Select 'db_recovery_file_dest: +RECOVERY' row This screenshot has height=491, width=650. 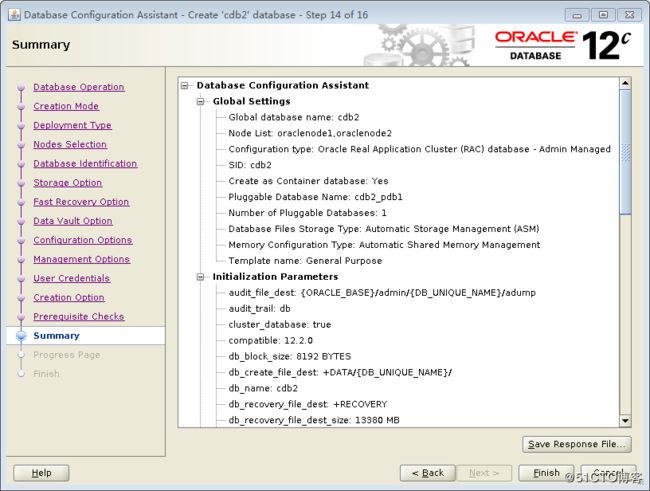tap(308, 404)
